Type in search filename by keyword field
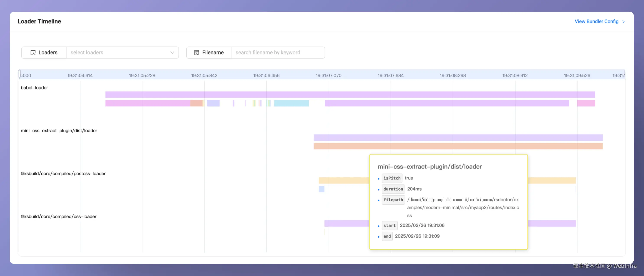Viewport: 644px width, 276px height. click(x=278, y=53)
